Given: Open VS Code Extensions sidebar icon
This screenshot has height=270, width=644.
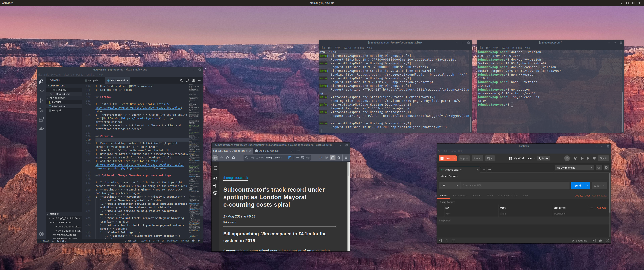Looking at the screenshot, I should [42, 119].
